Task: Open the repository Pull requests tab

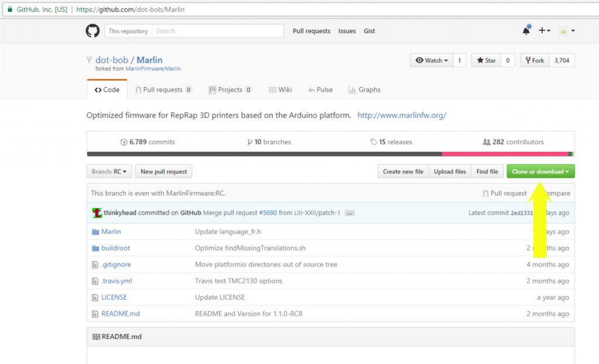Action: pos(164,89)
